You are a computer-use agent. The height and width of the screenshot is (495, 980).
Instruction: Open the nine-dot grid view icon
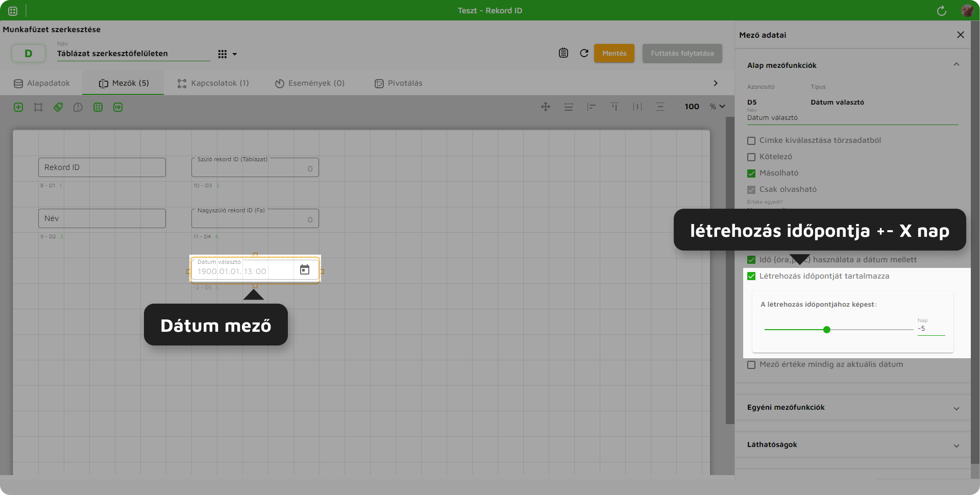223,54
